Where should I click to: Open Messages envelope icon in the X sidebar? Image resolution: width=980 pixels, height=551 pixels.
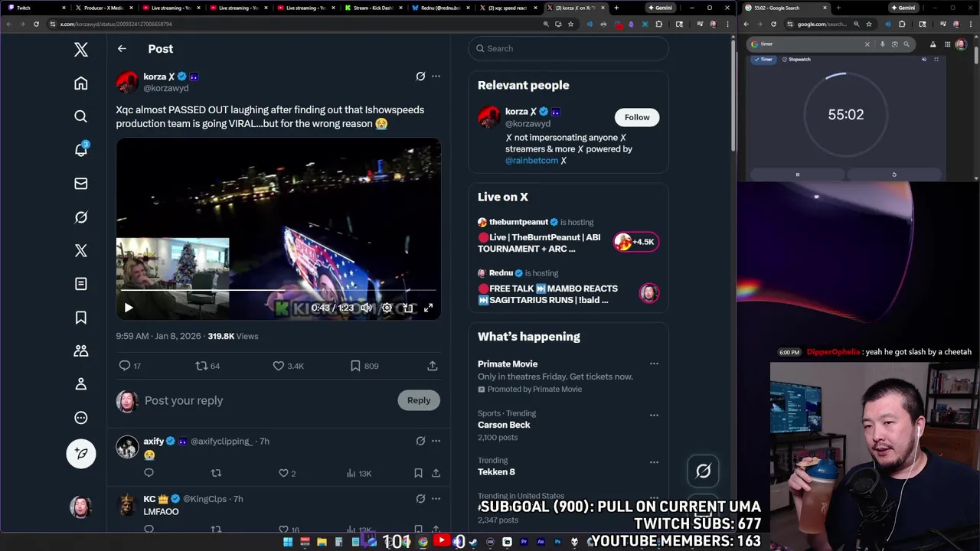click(x=81, y=184)
